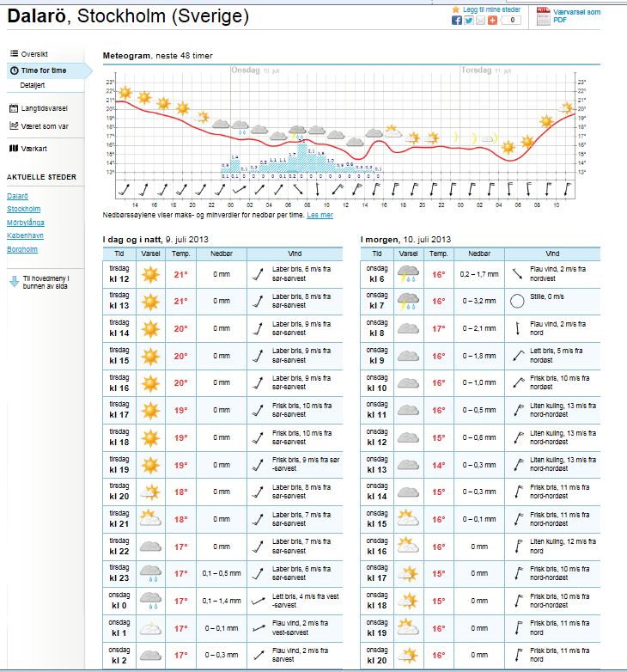
Task: Share the forecast on Facebook
Action: pos(457,21)
